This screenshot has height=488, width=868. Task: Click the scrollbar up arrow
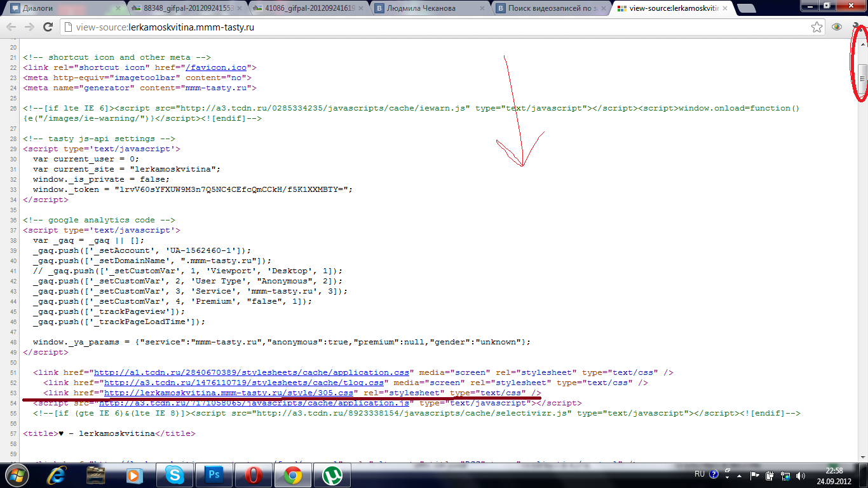pos(862,45)
